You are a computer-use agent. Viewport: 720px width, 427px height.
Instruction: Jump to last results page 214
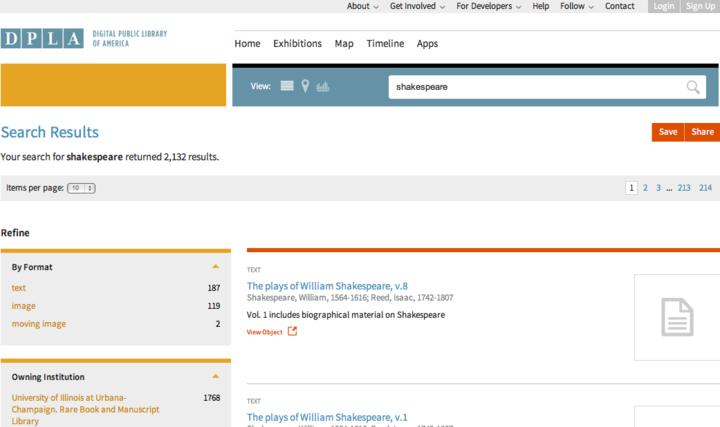705,188
